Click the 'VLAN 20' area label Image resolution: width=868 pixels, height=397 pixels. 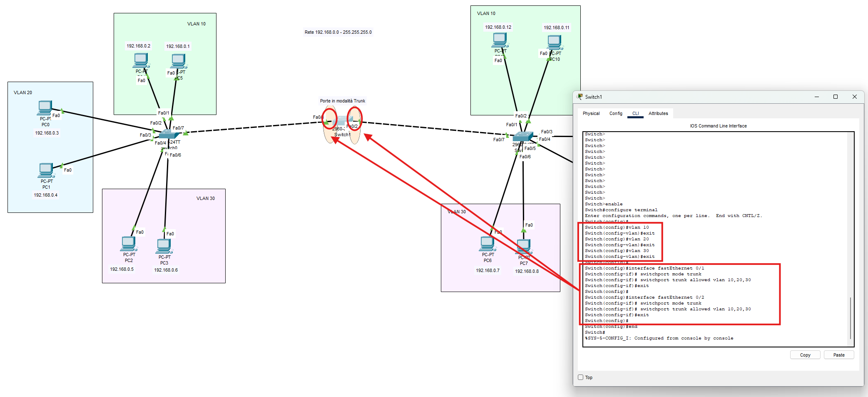(23, 92)
